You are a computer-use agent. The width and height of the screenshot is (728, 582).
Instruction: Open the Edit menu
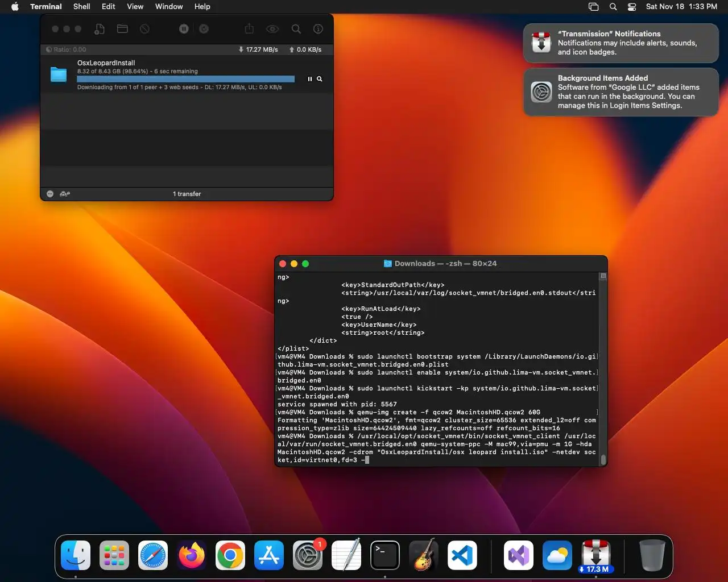click(109, 7)
